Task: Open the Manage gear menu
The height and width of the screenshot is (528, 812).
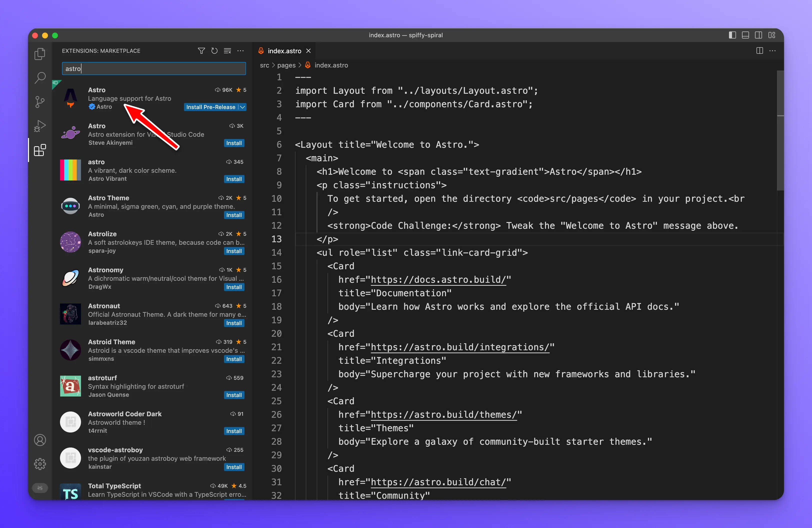Action: click(x=40, y=464)
